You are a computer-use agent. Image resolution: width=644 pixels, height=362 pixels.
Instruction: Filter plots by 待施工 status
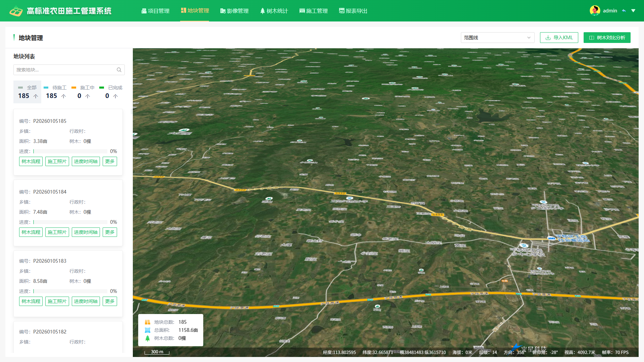(x=55, y=92)
